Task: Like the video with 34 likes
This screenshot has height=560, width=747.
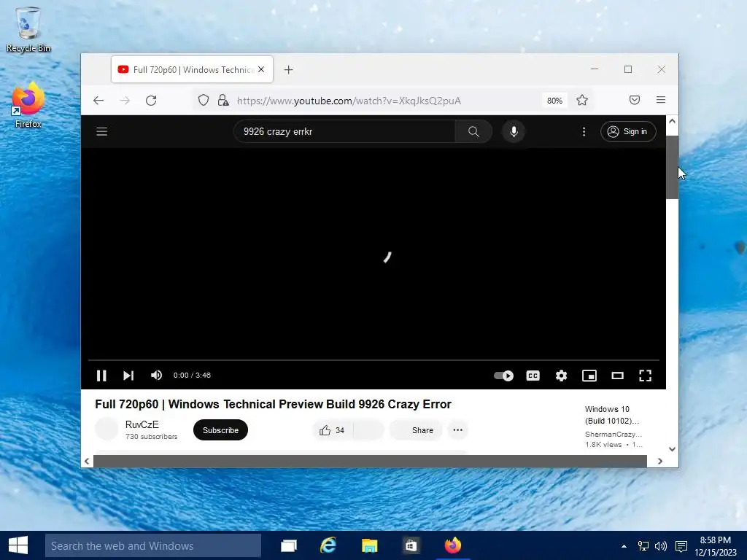Action: coord(333,430)
